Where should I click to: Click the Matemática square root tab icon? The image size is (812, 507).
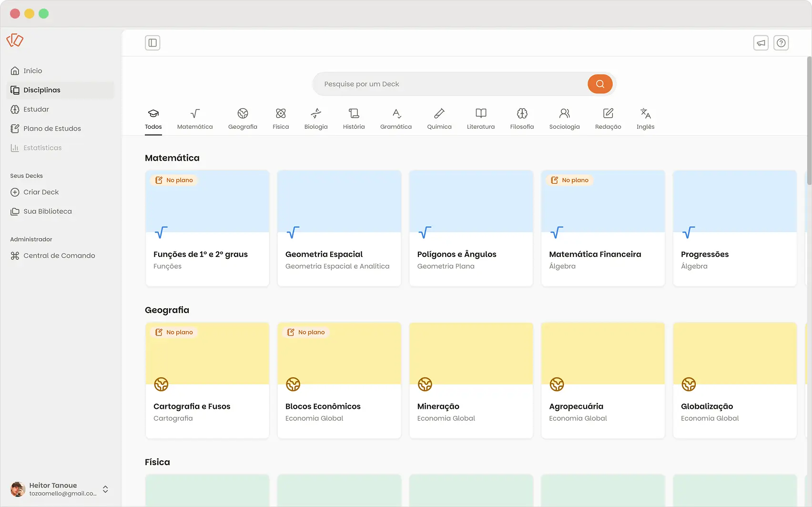pos(195,113)
